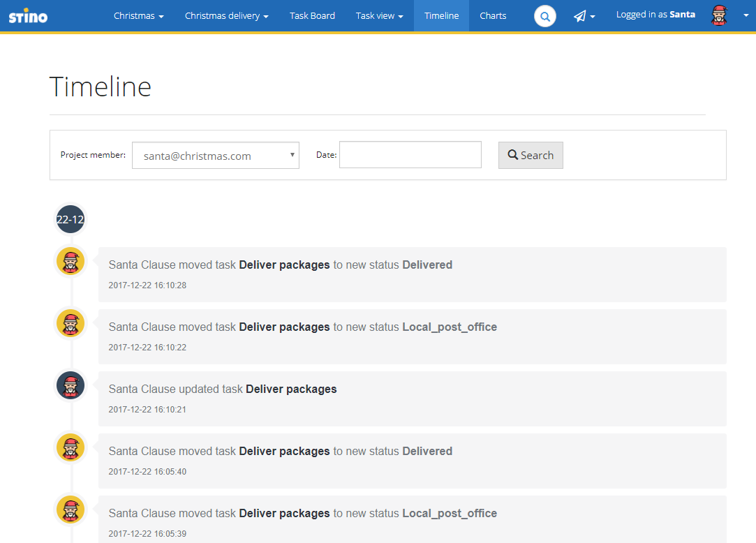Open Deliver packages in the updated task entry
This screenshot has height=543, width=756.
[291, 389]
